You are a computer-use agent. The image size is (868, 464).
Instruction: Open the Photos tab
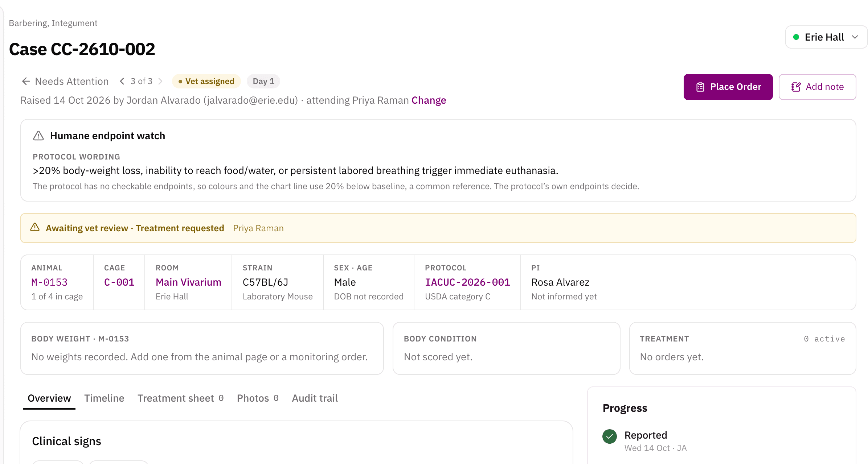[x=258, y=398]
